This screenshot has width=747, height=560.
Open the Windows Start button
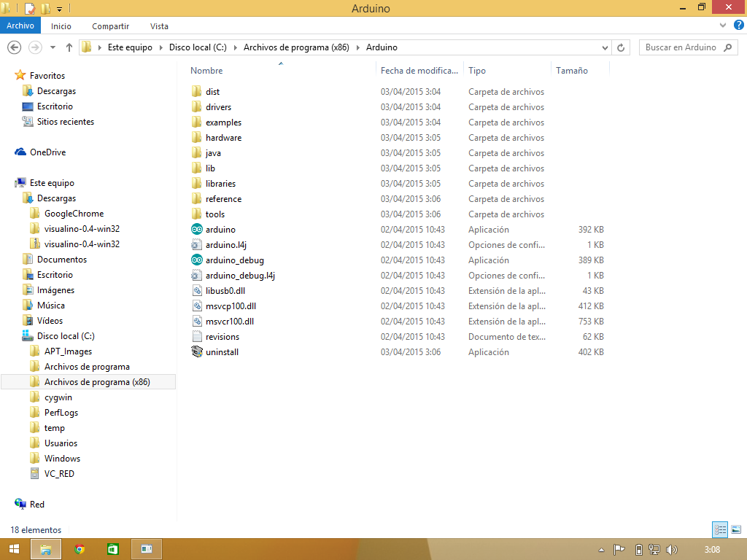point(14,549)
